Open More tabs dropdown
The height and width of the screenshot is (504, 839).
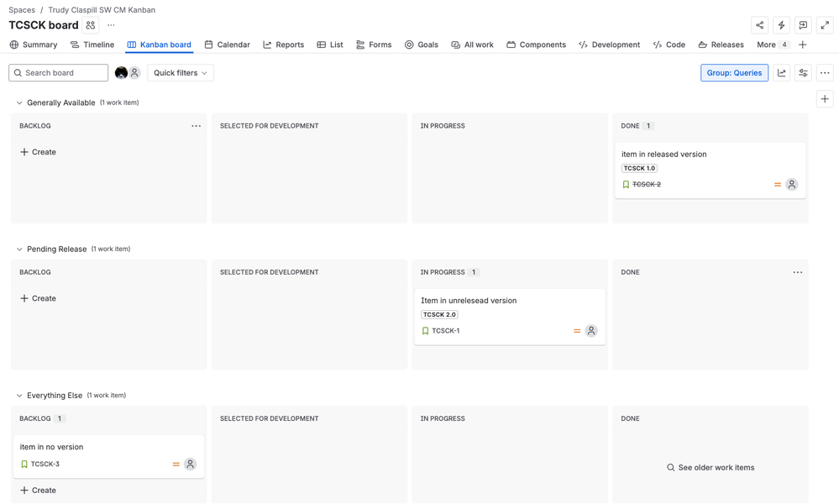(x=772, y=45)
